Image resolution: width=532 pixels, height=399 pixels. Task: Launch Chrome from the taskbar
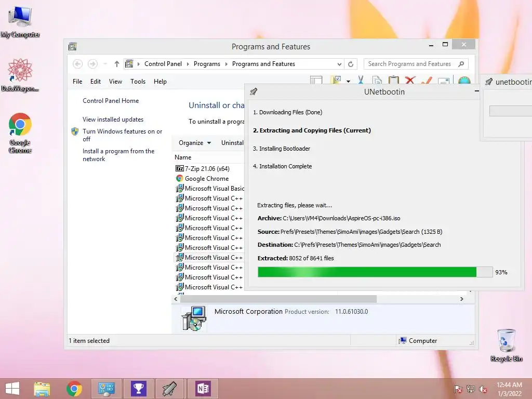[x=74, y=389]
